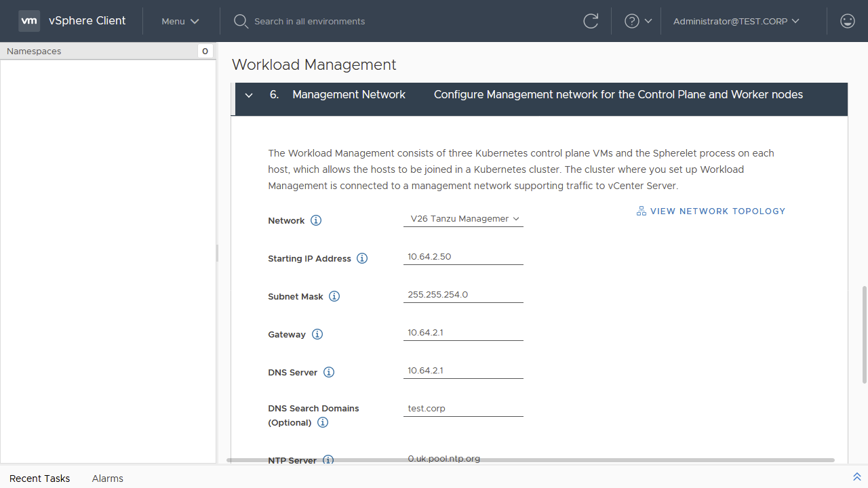Click the Starting IP Address input field
Screen dimensions: 868x488
point(464,257)
